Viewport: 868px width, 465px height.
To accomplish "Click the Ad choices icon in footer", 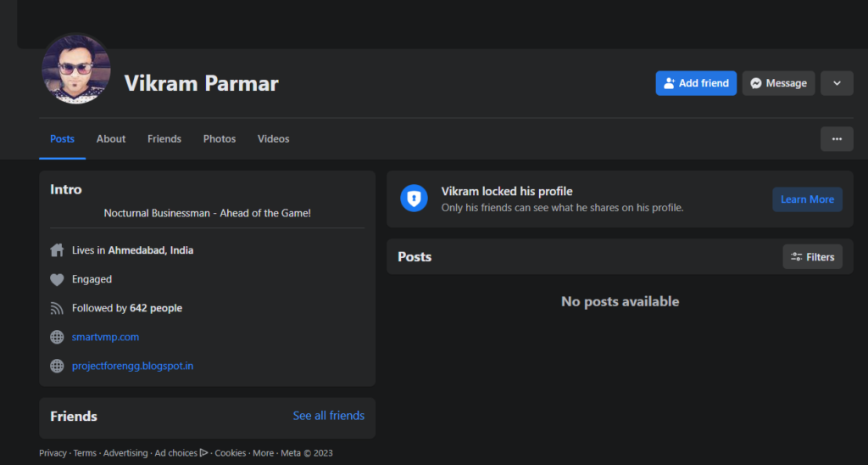I will [x=203, y=453].
